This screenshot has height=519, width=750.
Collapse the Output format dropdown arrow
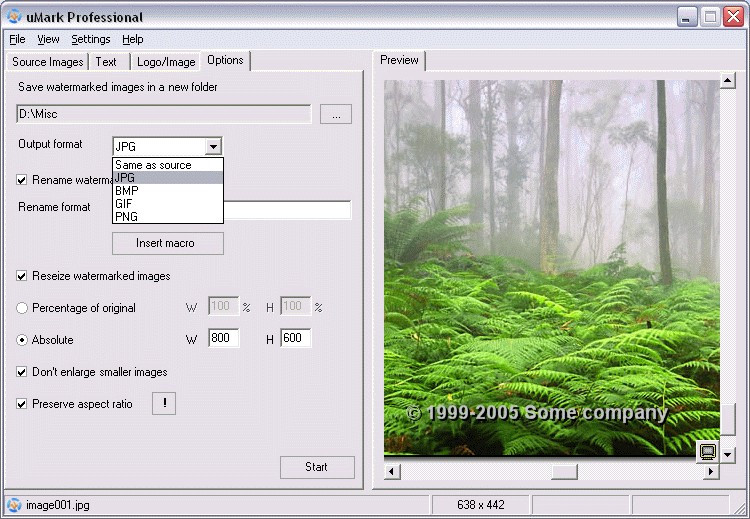(213, 146)
